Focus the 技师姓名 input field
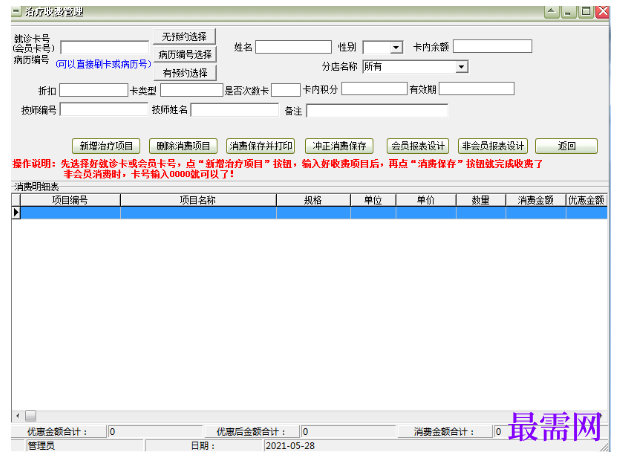 pos(234,110)
